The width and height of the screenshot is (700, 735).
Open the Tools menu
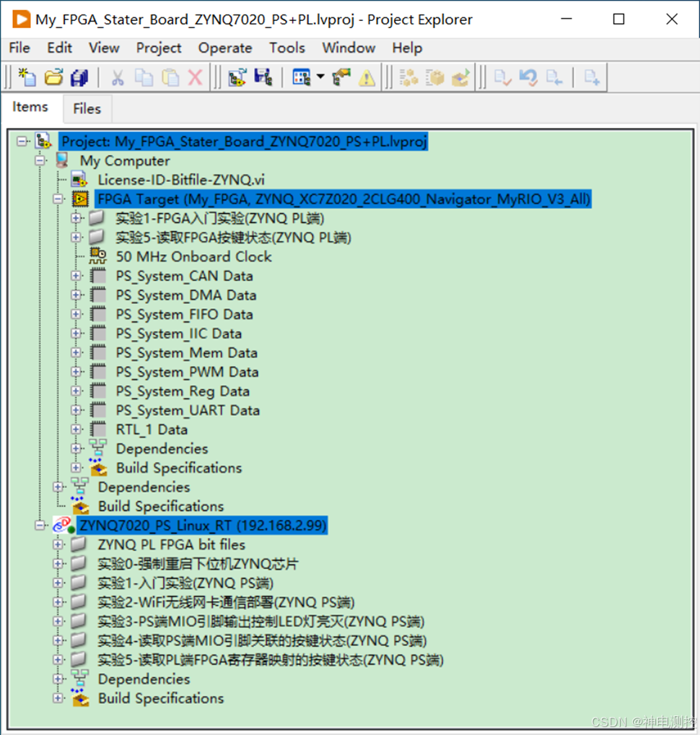point(286,48)
